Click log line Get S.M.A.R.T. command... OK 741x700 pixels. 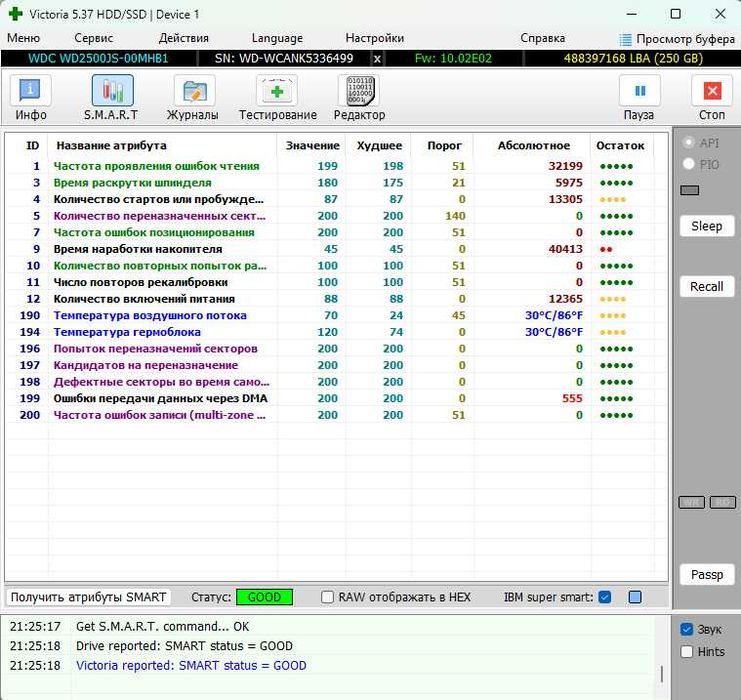pos(163,627)
